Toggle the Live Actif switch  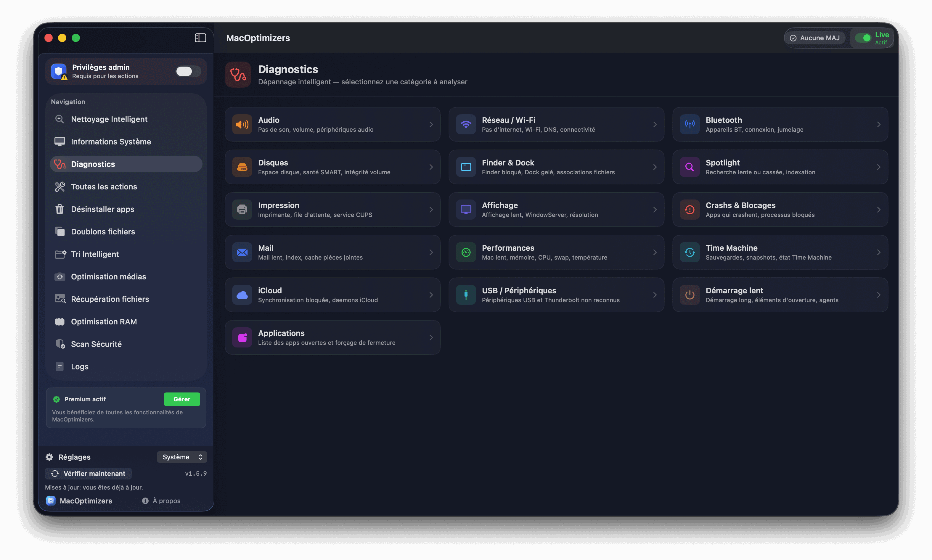[x=863, y=38]
